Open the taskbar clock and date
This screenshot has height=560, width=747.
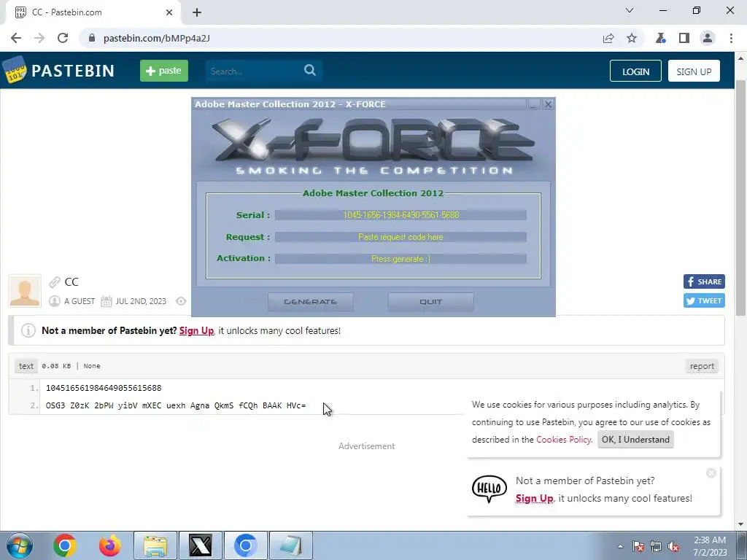710,546
